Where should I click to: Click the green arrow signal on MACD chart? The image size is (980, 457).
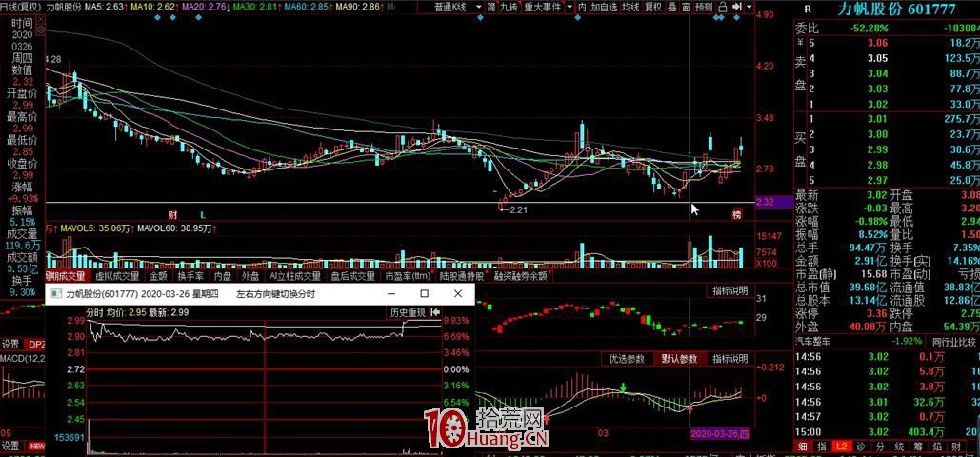coord(623,387)
